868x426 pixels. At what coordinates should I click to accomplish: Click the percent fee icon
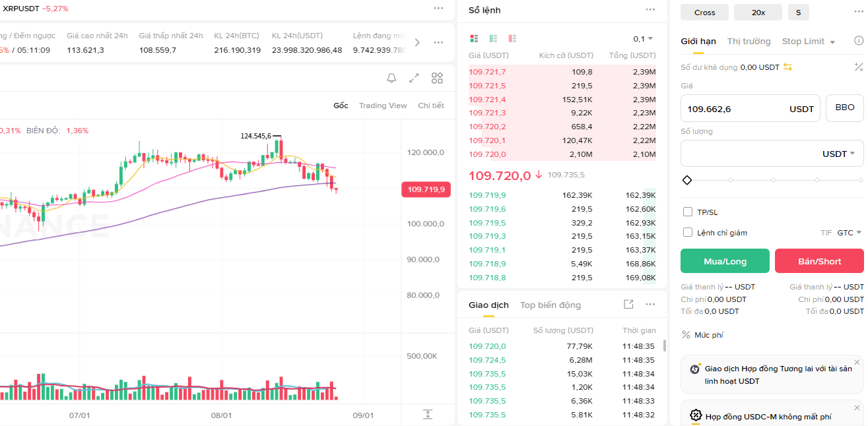[686, 335]
